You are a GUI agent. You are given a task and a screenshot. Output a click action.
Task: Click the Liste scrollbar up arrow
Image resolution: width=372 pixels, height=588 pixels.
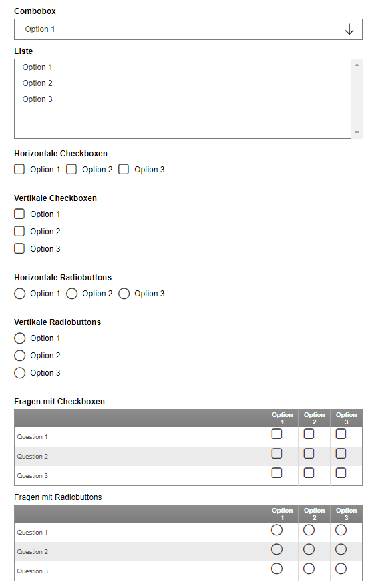pos(357,65)
